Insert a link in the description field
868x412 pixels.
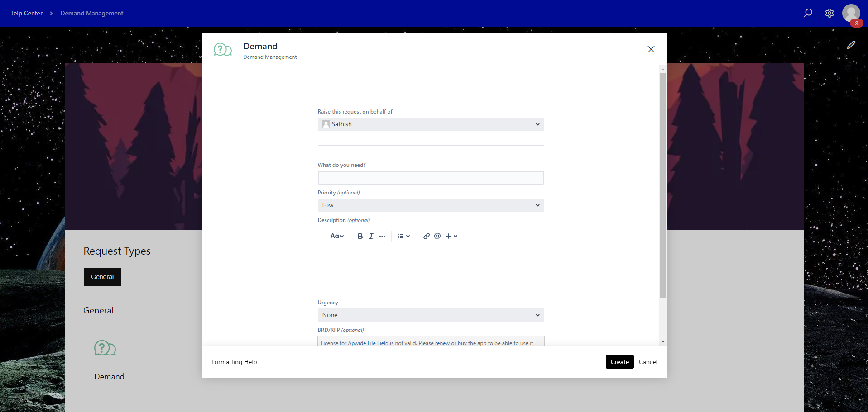[x=426, y=236]
